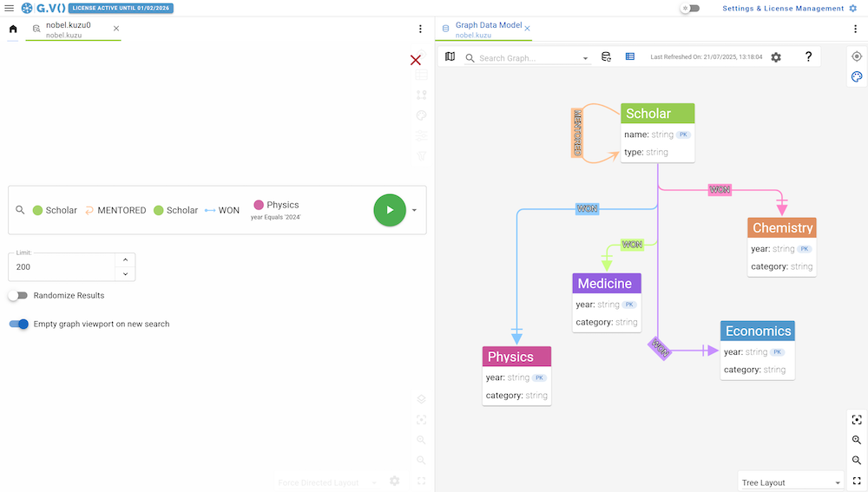
Task: Zoom in on the data model graph
Action: click(857, 440)
